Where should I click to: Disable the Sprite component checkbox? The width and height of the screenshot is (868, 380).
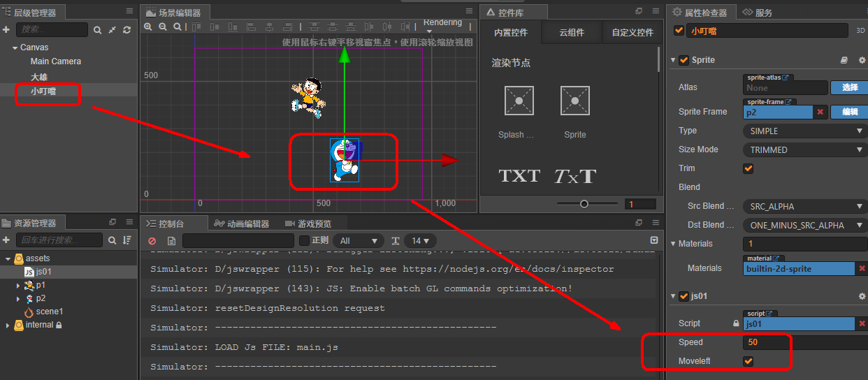click(x=683, y=60)
